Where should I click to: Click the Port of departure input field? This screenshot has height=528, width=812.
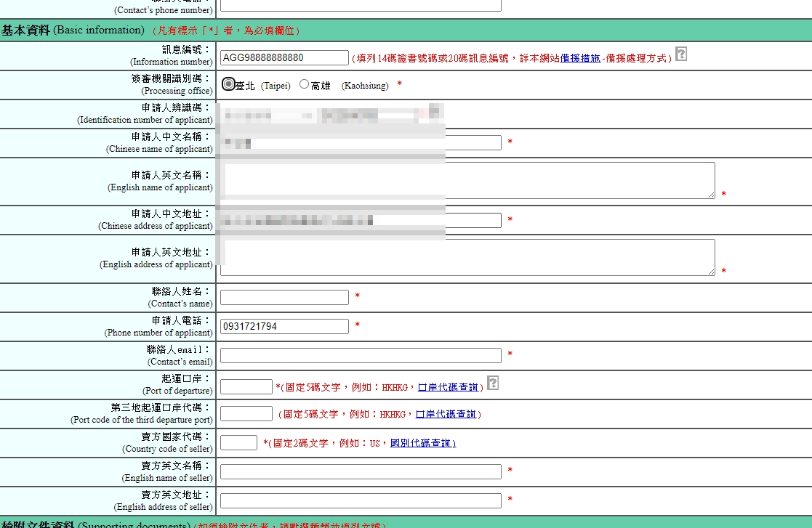[x=246, y=386]
